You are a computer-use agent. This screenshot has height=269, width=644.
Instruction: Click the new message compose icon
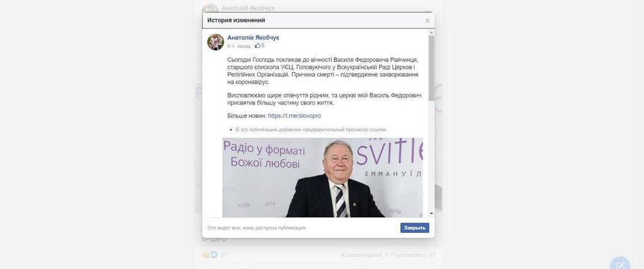click(620, 263)
